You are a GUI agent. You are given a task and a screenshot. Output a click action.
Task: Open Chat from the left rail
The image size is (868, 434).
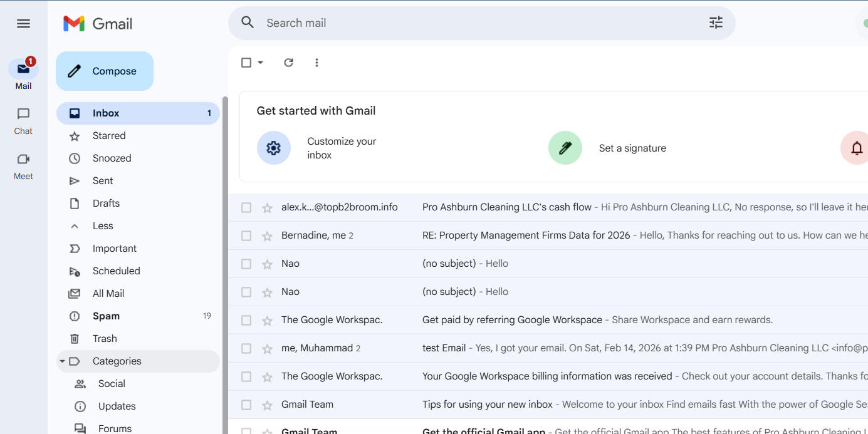pos(23,120)
